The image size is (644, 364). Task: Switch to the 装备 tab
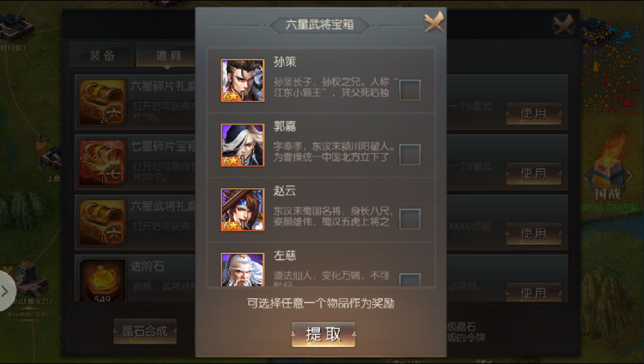click(102, 55)
